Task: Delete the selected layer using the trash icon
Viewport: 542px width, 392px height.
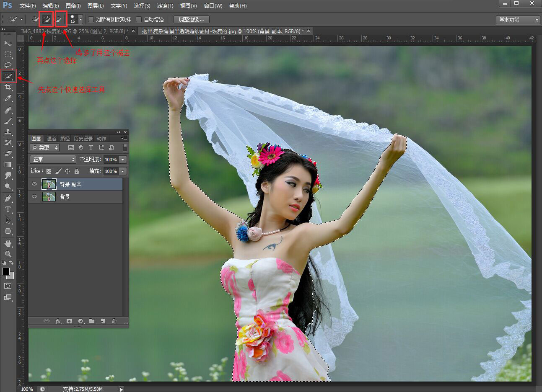Action: point(114,321)
